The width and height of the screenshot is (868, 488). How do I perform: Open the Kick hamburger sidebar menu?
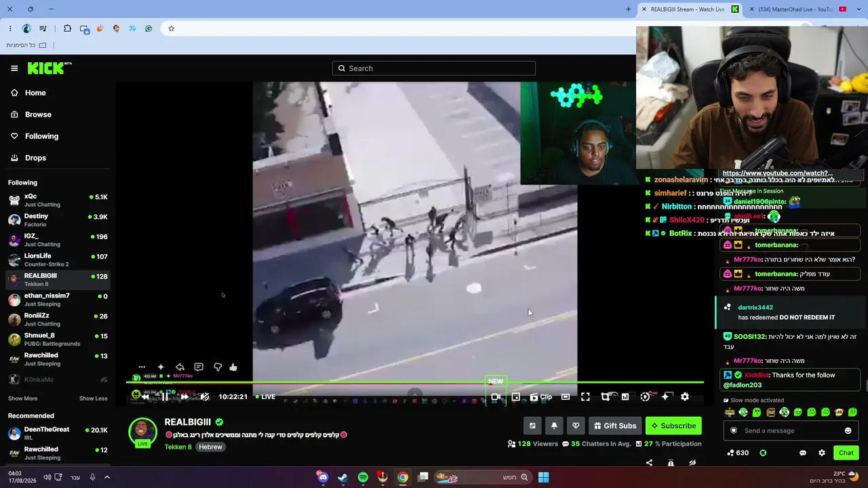pyautogui.click(x=14, y=68)
